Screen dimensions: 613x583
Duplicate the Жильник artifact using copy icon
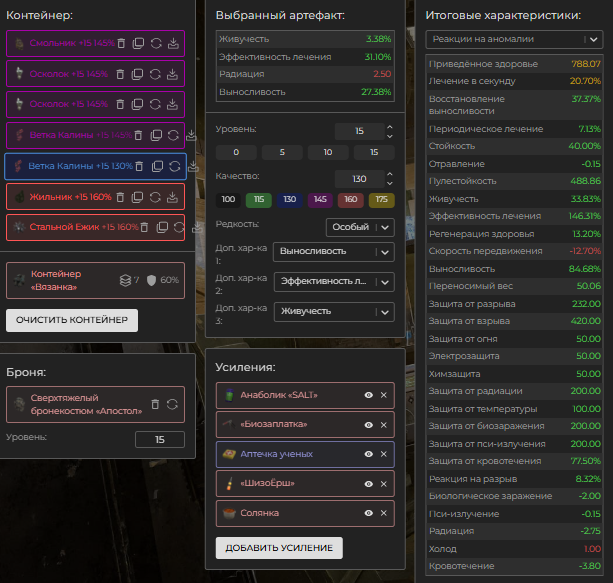(x=138, y=197)
